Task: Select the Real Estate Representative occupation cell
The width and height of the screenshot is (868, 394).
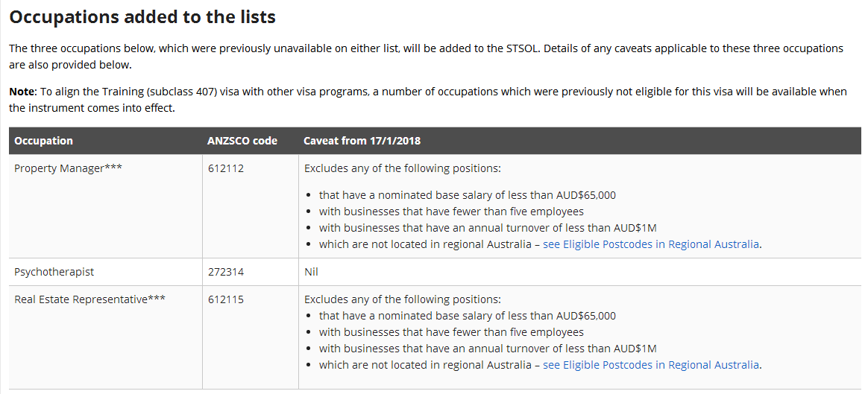Action: [89, 299]
